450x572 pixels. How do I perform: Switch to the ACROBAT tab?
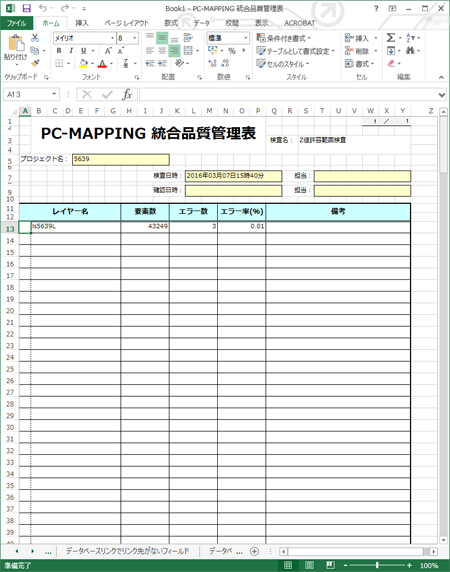pos(299,23)
